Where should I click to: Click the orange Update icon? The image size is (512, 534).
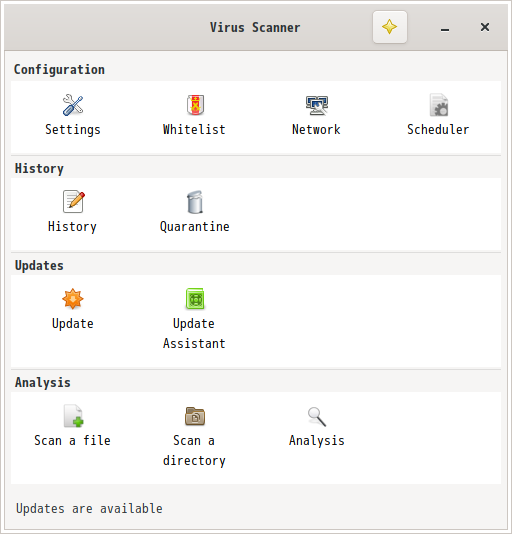coord(73,299)
